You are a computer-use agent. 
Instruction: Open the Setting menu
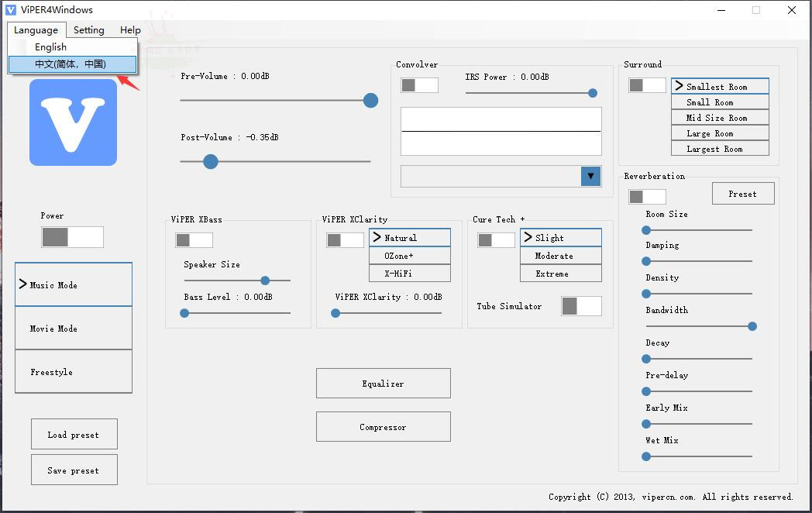tap(88, 30)
